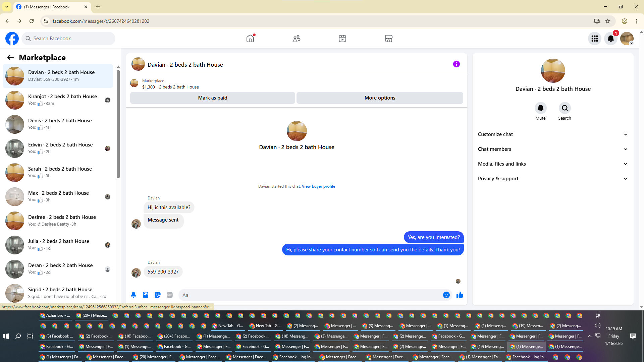
Task: Mute this Davian conversation
Action: click(540, 108)
